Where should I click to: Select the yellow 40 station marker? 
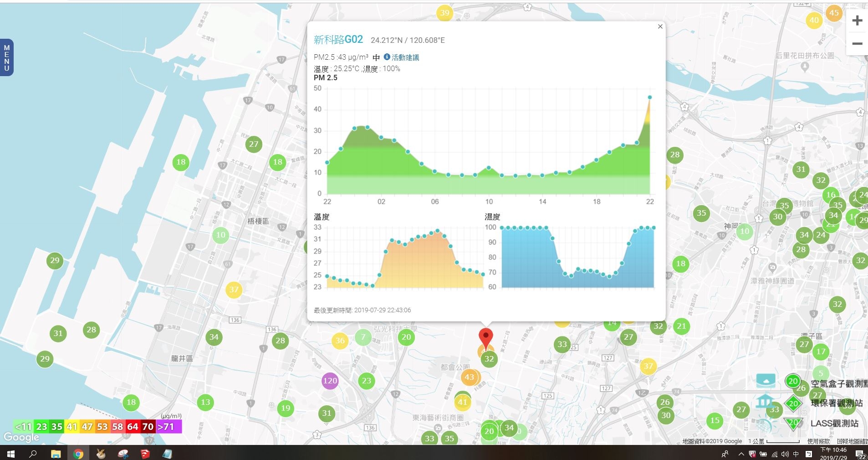tap(814, 20)
